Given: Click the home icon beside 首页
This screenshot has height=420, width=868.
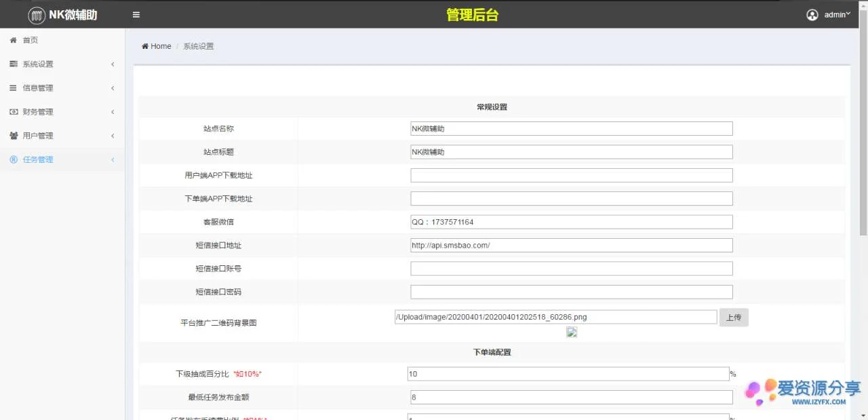Looking at the screenshot, I should (13, 40).
